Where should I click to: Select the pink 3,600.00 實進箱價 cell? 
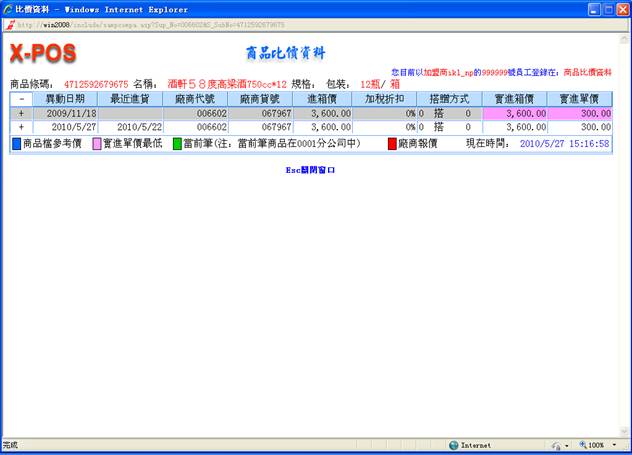(515, 113)
